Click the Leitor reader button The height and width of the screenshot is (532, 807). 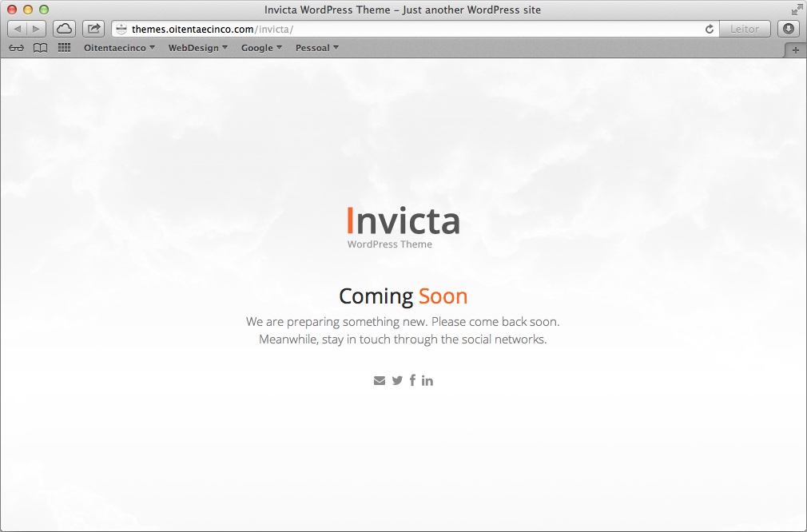tap(745, 29)
